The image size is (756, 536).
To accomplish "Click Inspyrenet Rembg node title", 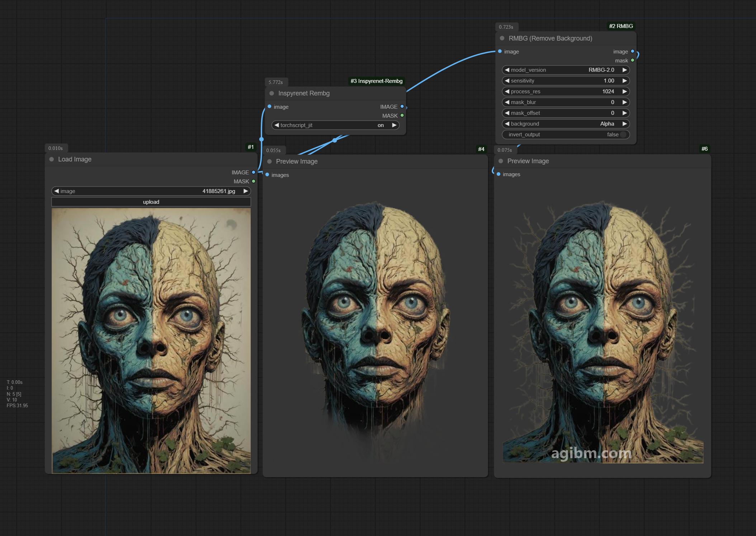I will [x=304, y=93].
